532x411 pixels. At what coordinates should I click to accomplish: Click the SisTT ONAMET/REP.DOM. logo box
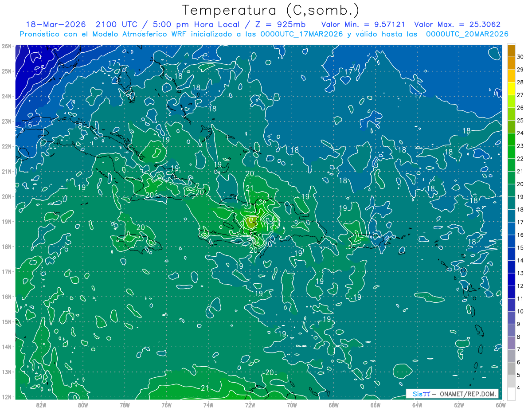pyautogui.click(x=453, y=394)
